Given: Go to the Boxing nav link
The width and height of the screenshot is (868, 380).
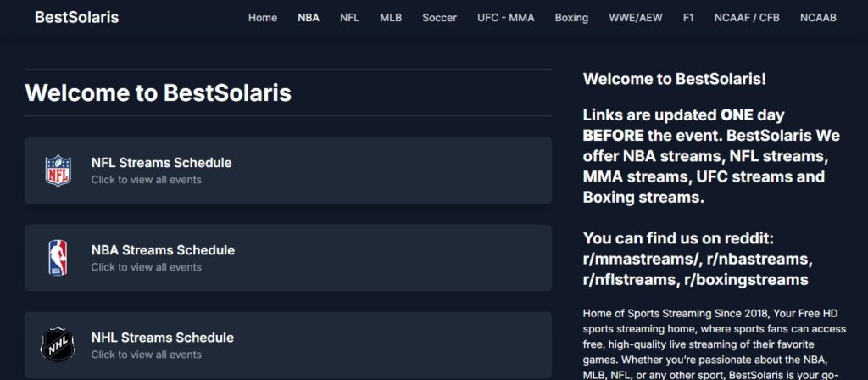Looking at the screenshot, I should pos(571,18).
